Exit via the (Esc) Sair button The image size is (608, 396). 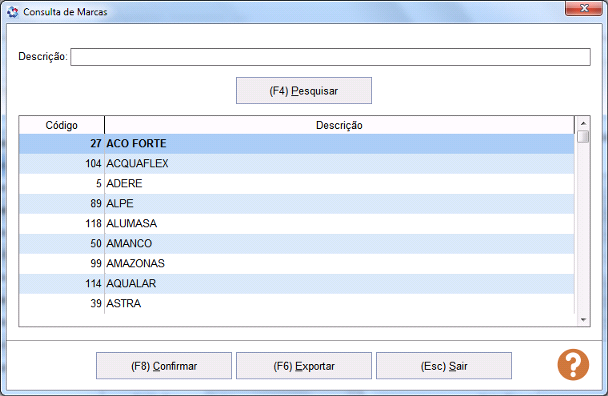coord(444,366)
